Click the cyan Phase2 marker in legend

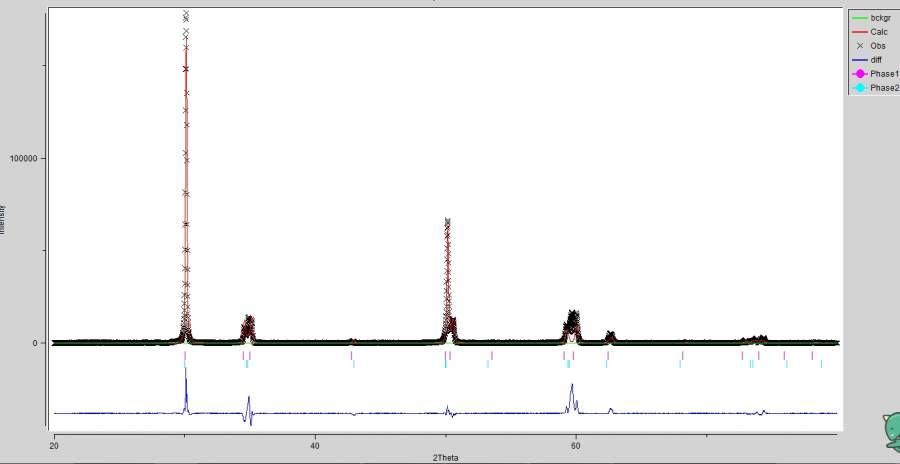[859, 88]
